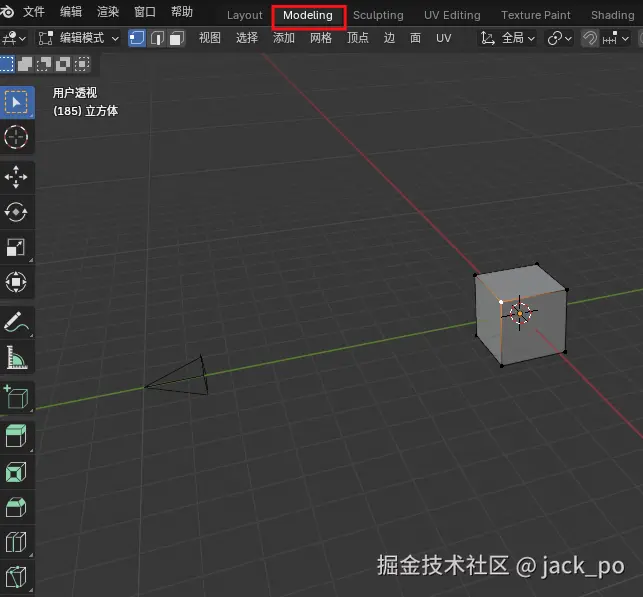
Task: Click the cube's top face
Action: pyautogui.click(x=521, y=282)
